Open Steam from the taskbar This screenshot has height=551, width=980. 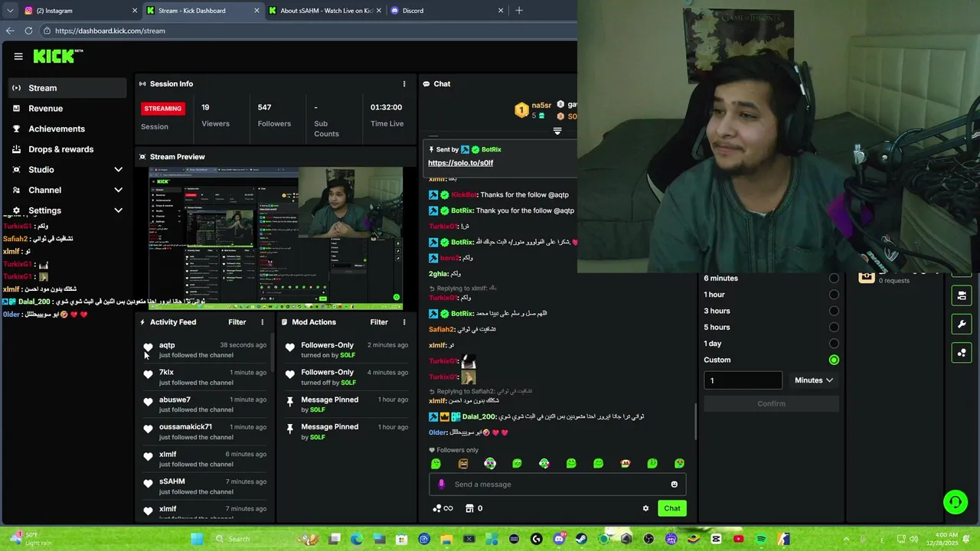(x=581, y=539)
